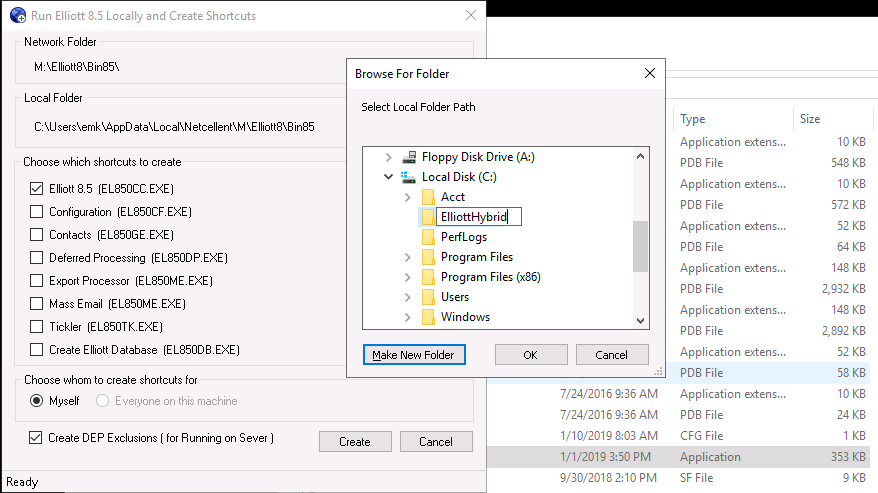Confirm folder selection with OK button

click(x=531, y=355)
